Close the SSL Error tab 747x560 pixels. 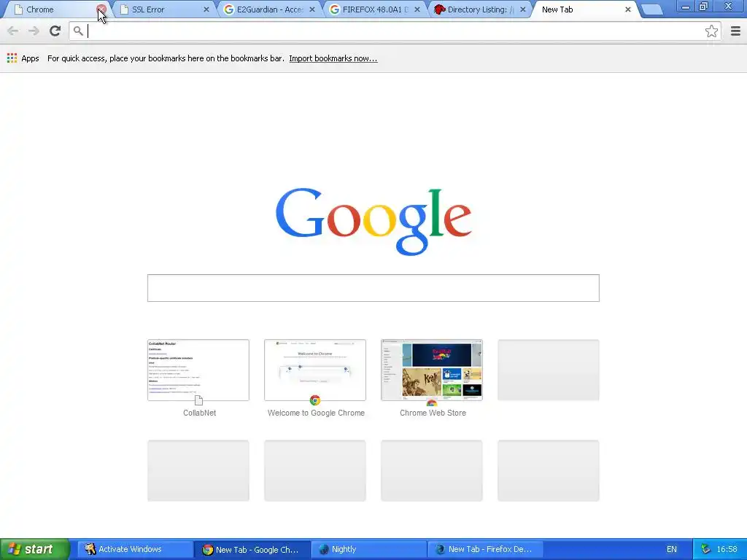[x=206, y=9]
